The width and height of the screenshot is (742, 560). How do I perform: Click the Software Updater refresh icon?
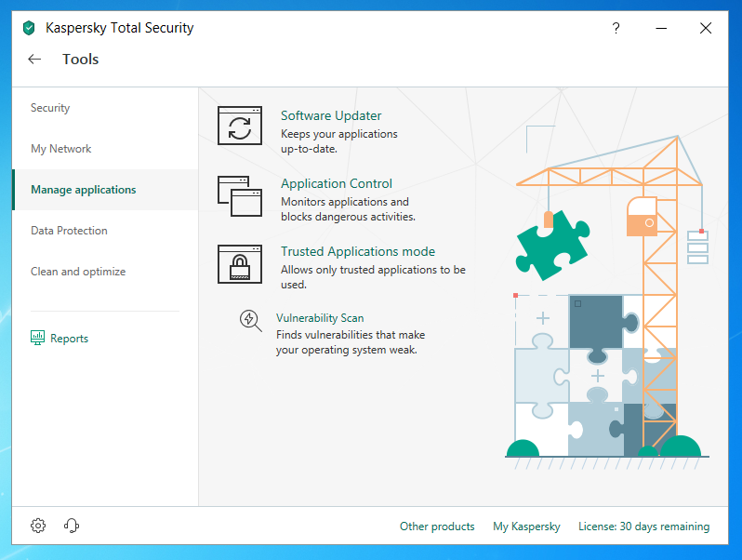(240, 126)
